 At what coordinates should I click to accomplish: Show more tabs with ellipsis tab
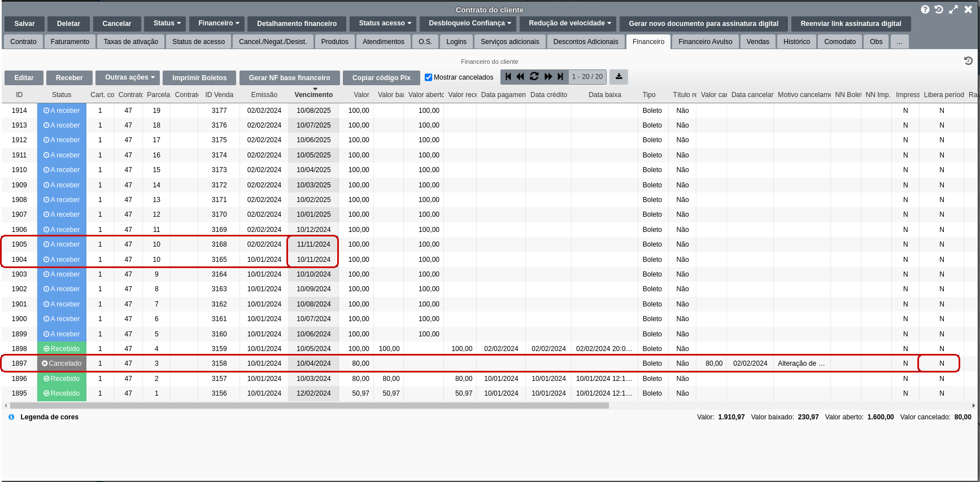[899, 42]
